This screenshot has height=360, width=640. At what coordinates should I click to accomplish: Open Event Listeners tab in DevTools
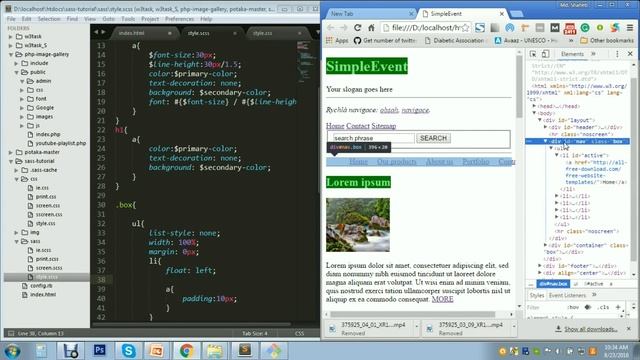(567, 295)
